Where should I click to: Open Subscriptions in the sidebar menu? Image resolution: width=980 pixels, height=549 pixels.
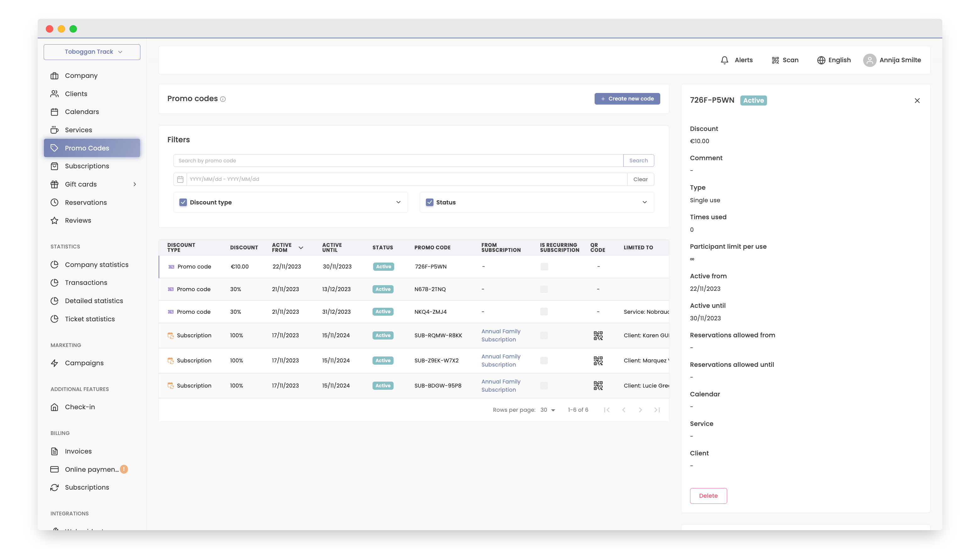click(x=87, y=166)
